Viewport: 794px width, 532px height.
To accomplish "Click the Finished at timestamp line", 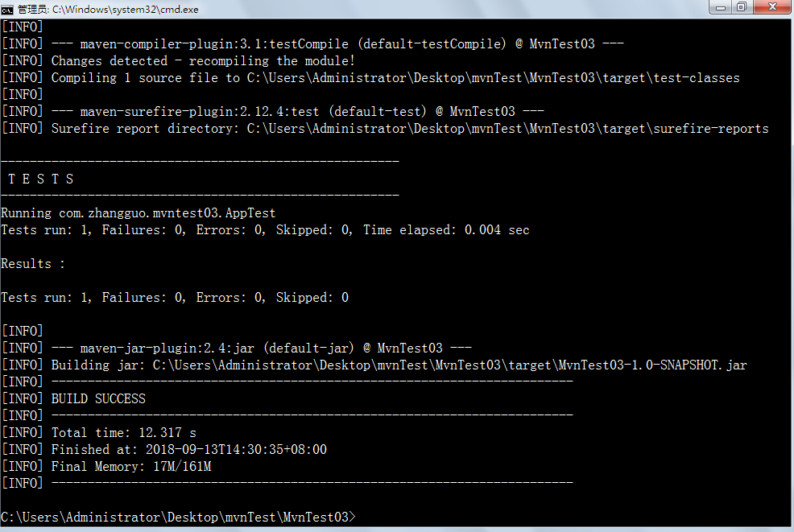I will click(x=188, y=450).
